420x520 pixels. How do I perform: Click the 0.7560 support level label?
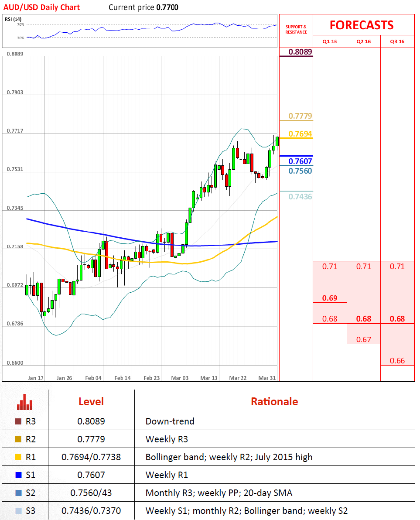(300, 171)
